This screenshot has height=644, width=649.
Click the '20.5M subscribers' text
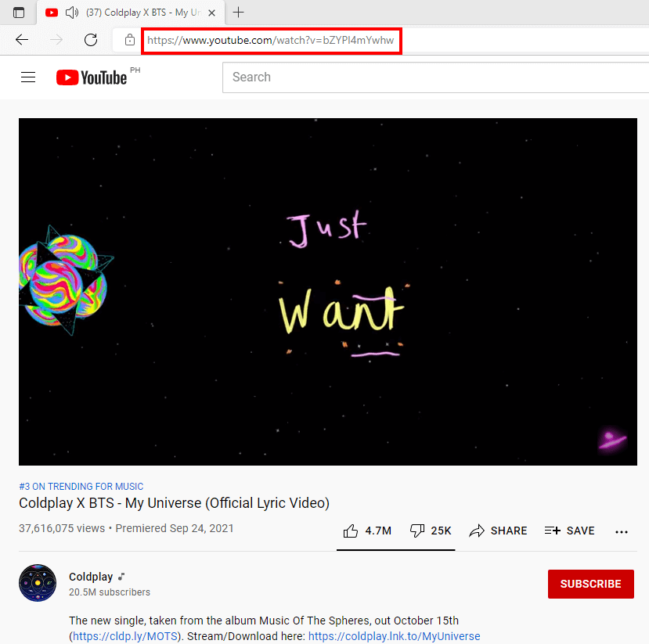(x=110, y=592)
